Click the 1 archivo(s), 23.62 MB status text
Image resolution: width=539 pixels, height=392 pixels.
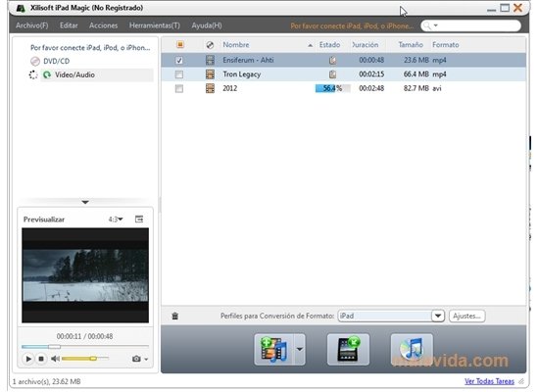click(46, 381)
